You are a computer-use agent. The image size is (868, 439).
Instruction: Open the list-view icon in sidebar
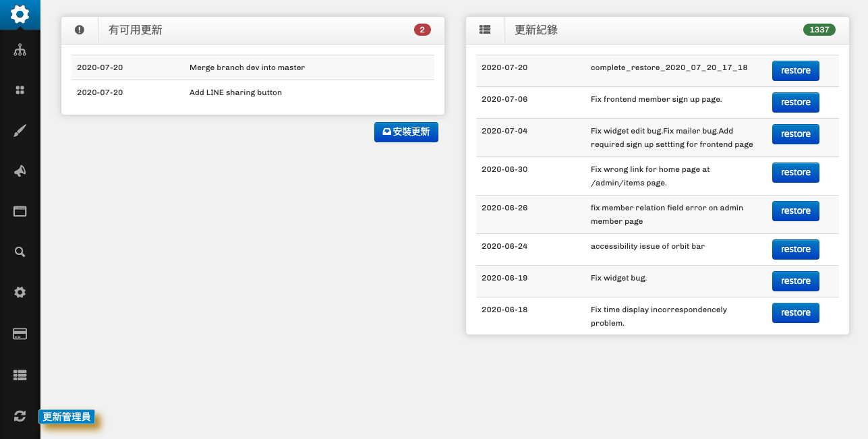pyautogui.click(x=20, y=375)
